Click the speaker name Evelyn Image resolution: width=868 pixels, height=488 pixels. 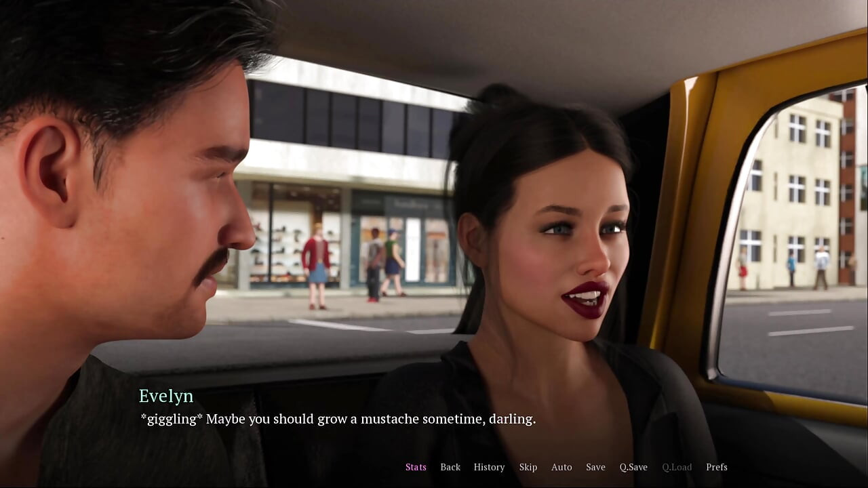pos(166,396)
